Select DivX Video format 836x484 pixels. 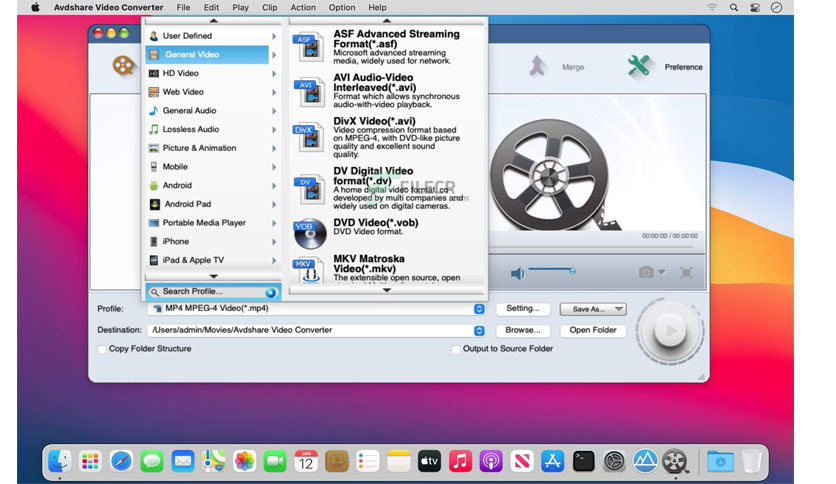(387, 138)
